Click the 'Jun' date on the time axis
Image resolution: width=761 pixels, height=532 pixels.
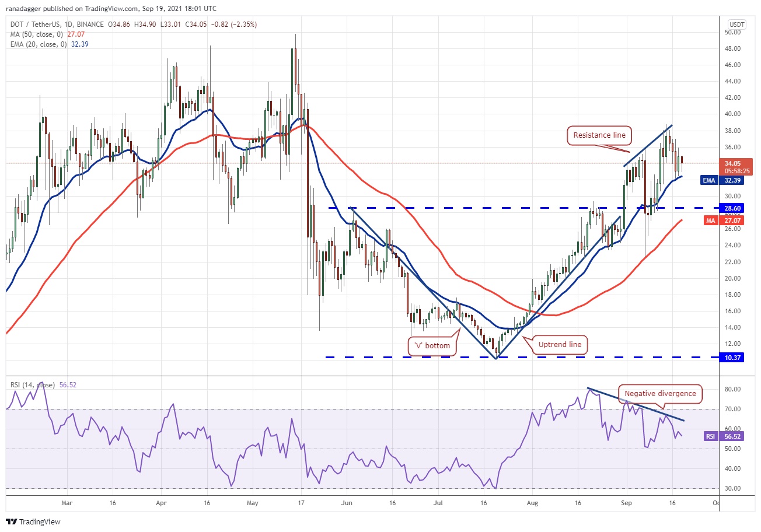tap(347, 502)
